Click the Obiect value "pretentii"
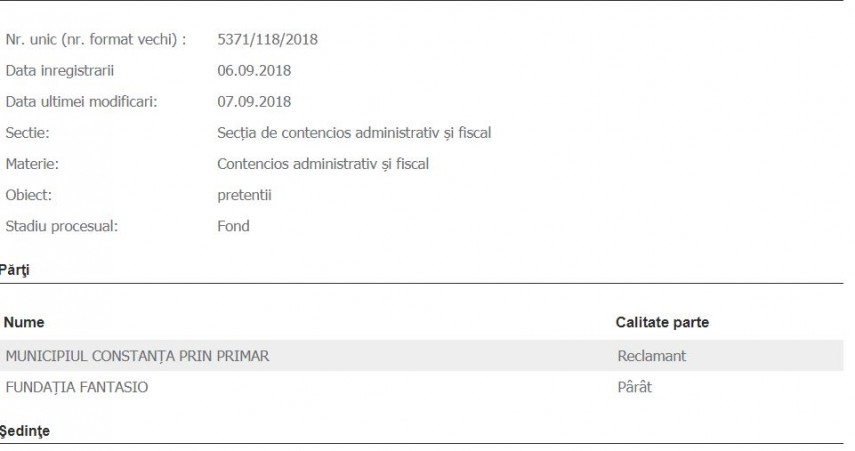The image size is (855, 451). tap(244, 195)
